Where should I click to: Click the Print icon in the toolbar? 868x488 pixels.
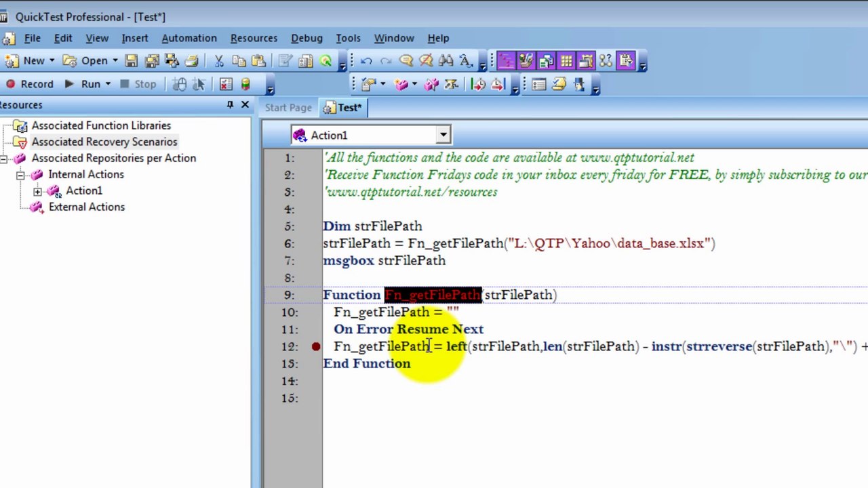(191, 61)
